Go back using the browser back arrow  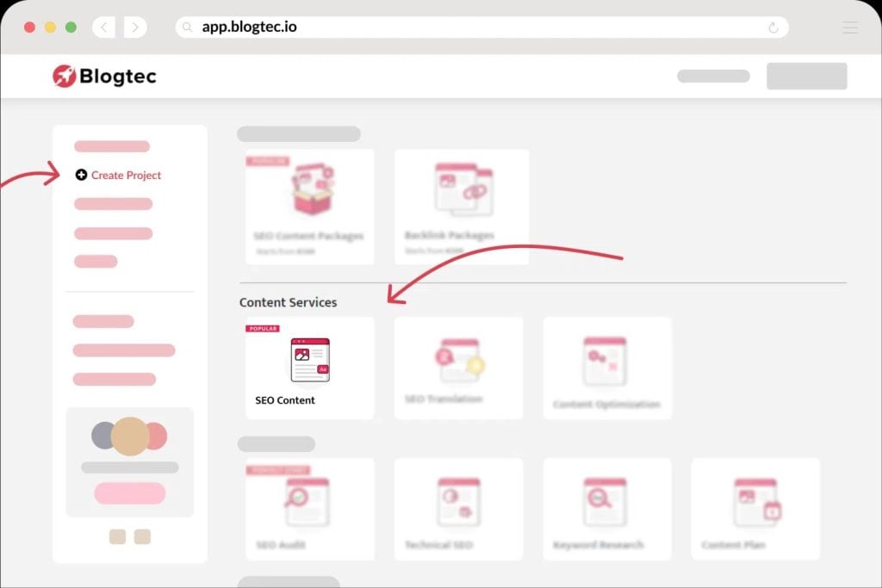pyautogui.click(x=103, y=27)
